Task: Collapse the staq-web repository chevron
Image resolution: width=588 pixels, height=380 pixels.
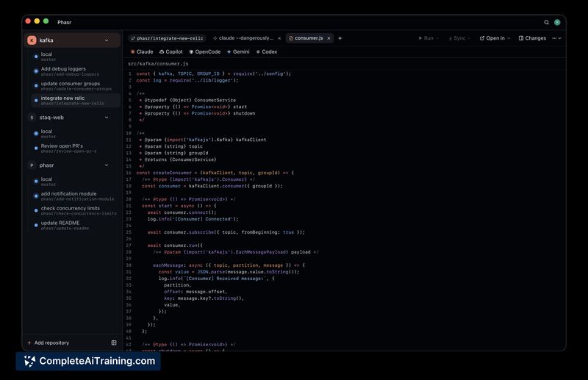Action: (x=107, y=118)
